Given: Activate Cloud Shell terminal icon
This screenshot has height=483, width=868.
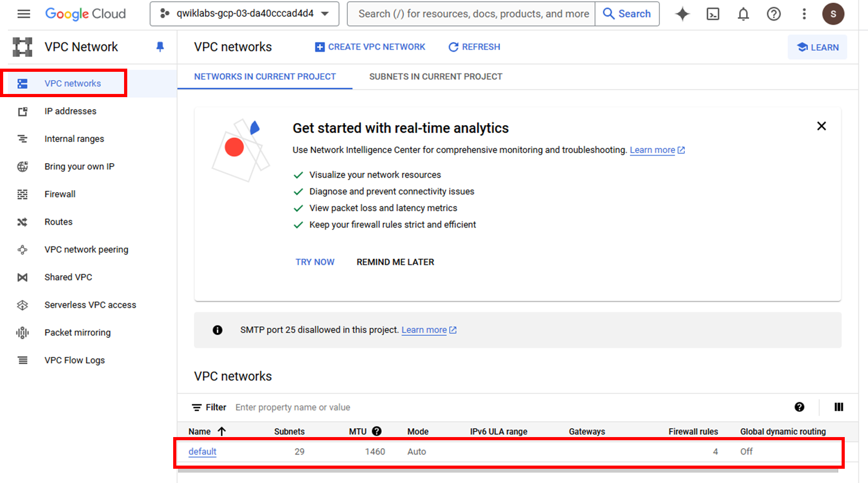Looking at the screenshot, I should click(713, 14).
